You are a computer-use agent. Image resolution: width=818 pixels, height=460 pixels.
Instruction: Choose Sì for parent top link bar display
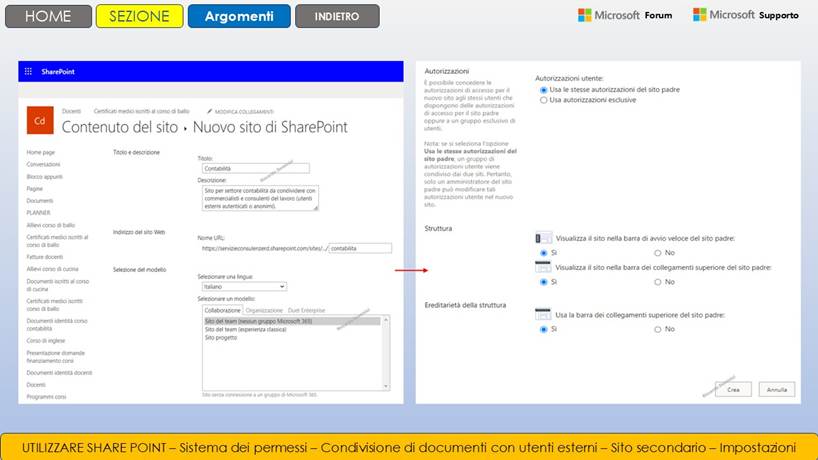coord(543,282)
